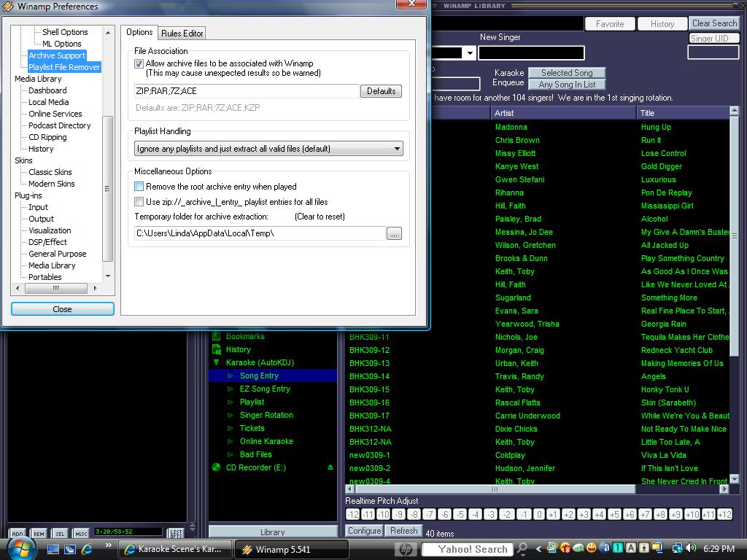Eject the CD Recorder drive
Viewport: 747px width, 560px height.
330,467
